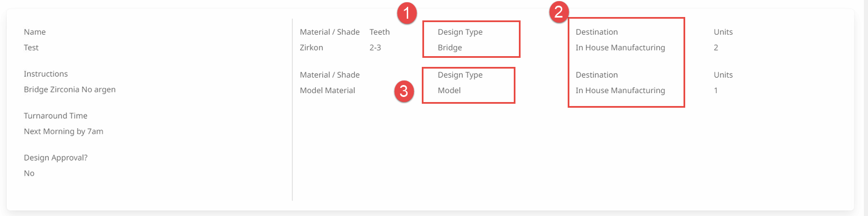Click the Name value Test
The width and height of the screenshot is (868, 216).
(31, 48)
